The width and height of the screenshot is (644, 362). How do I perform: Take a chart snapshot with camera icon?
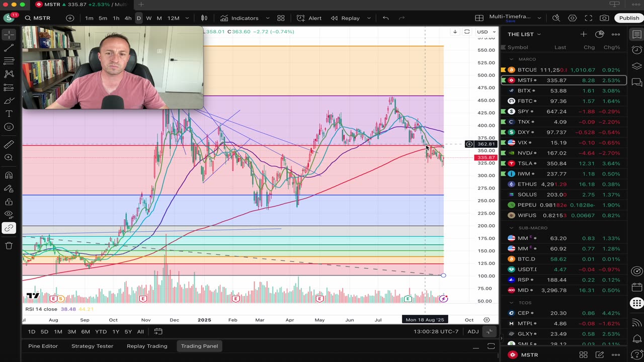(604, 18)
